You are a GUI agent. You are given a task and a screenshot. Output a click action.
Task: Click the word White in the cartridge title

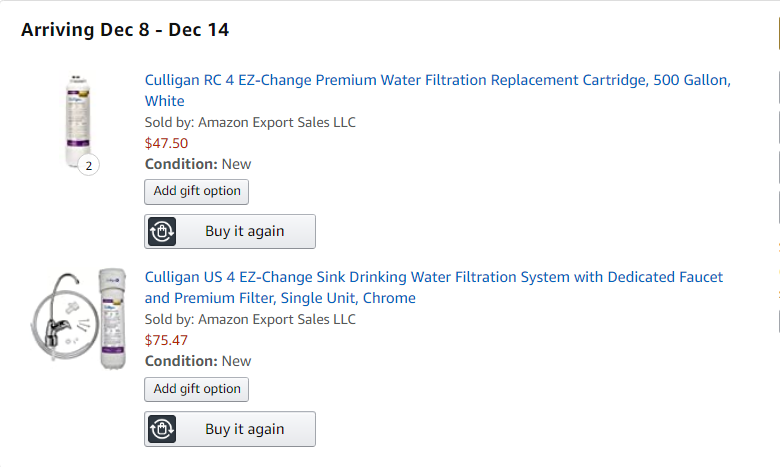click(165, 101)
